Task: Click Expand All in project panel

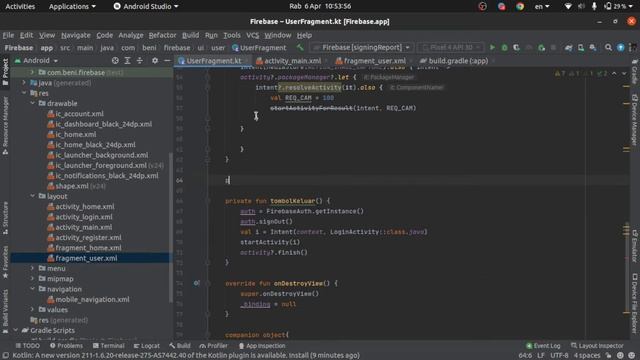Action: [x=127, y=60]
